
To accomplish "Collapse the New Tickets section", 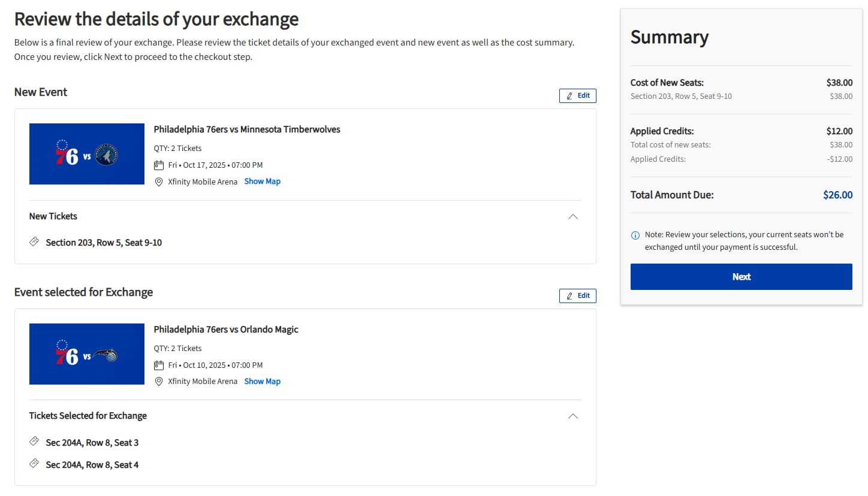I will pos(572,217).
